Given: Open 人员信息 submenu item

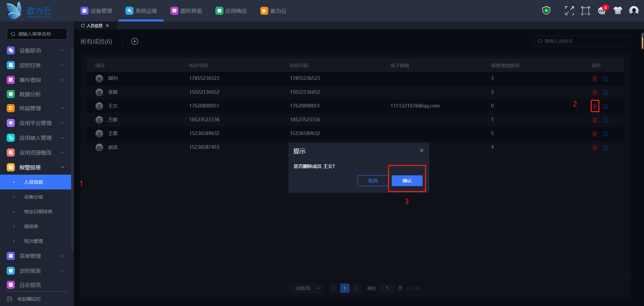Looking at the screenshot, I should [36, 182].
